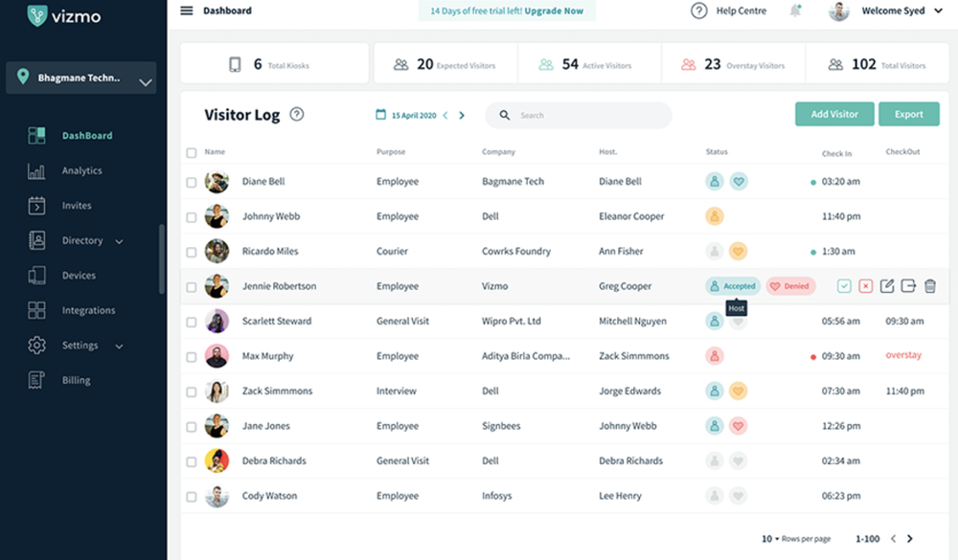Click Jane Jones' red heart status icon
The image size is (958, 560).
click(x=738, y=426)
